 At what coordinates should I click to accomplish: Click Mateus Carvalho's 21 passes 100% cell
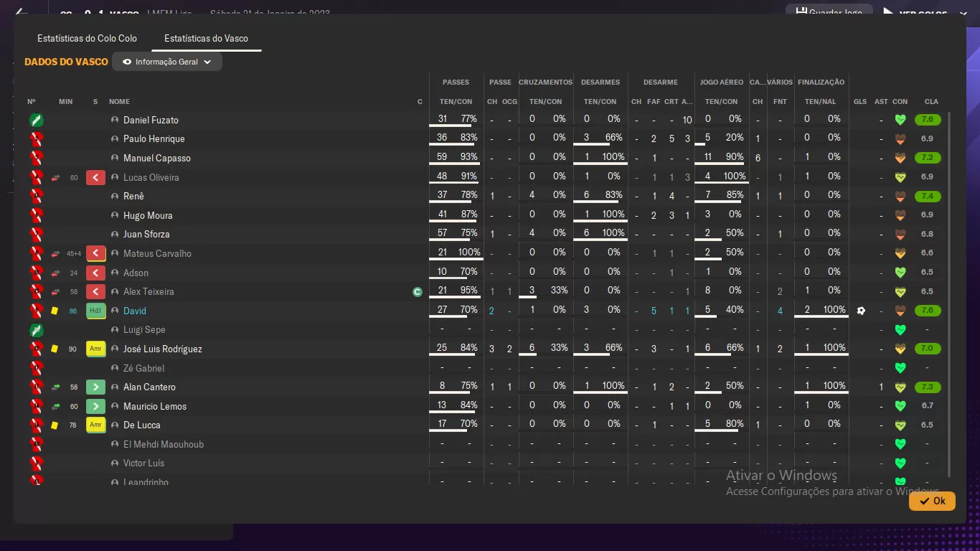coord(456,253)
